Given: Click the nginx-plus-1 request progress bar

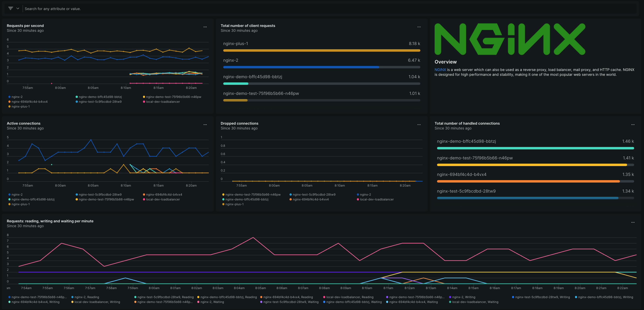Looking at the screenshot, I should [322, 50].
